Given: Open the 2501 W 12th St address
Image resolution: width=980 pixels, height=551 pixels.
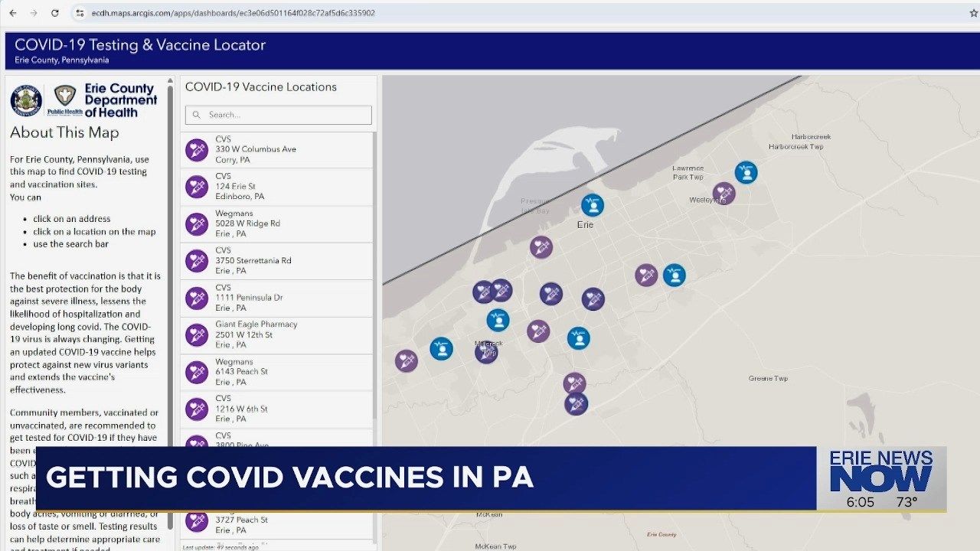Looking at the screenshot, I should coord(243,334).
